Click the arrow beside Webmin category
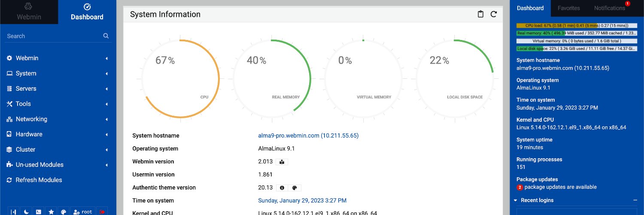Screen dimensions: 644x215 tap(106, 58)
